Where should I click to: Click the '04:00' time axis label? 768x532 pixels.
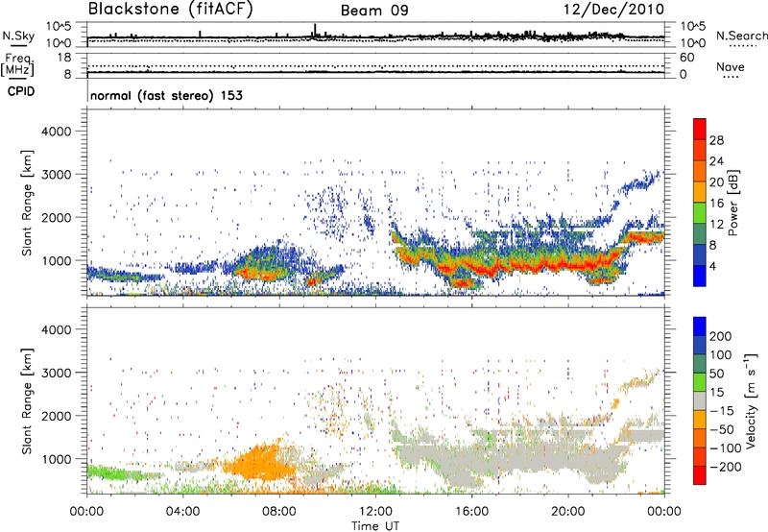point(183,512)
